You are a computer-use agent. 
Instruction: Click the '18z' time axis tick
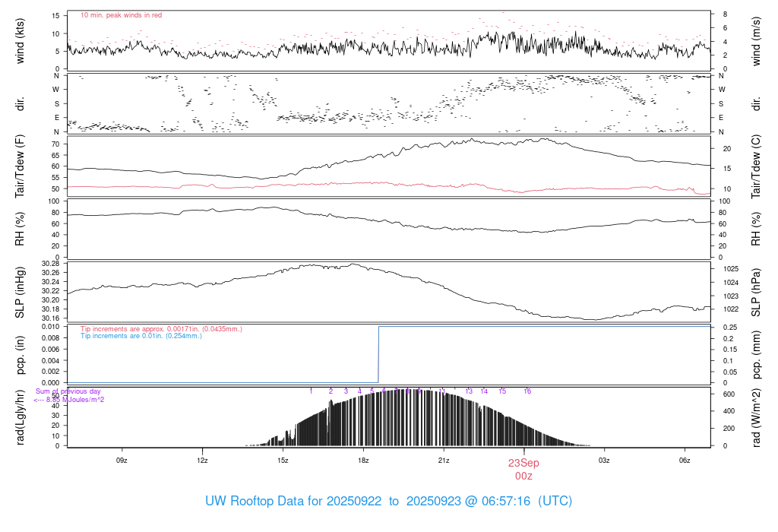point(363,461)
